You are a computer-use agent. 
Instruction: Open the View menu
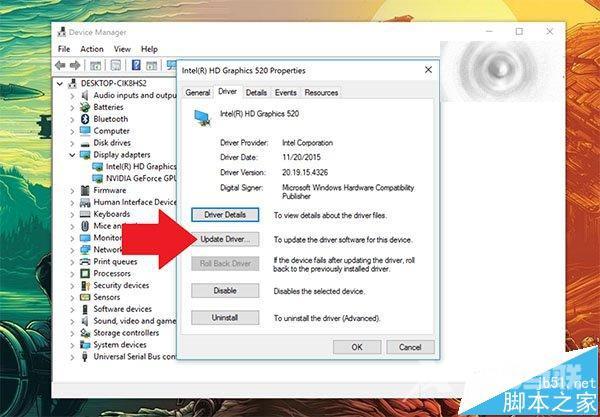122,49
